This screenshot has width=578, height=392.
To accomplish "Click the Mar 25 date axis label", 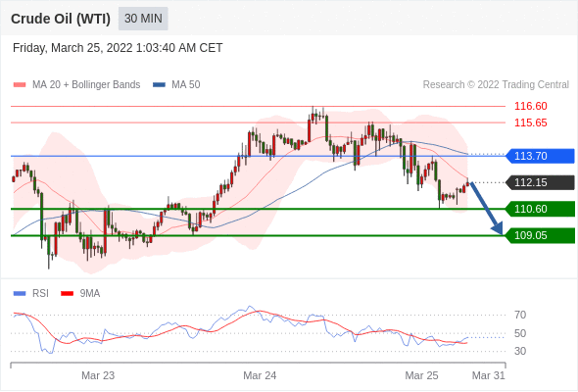I will (x=421, y=375).
